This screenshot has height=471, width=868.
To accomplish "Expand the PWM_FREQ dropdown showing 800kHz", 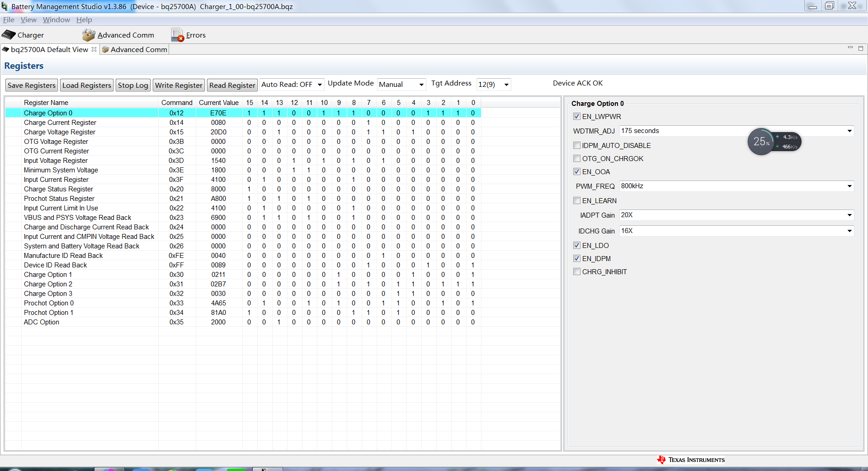I will pyautogui.click(x=736, y=186).
